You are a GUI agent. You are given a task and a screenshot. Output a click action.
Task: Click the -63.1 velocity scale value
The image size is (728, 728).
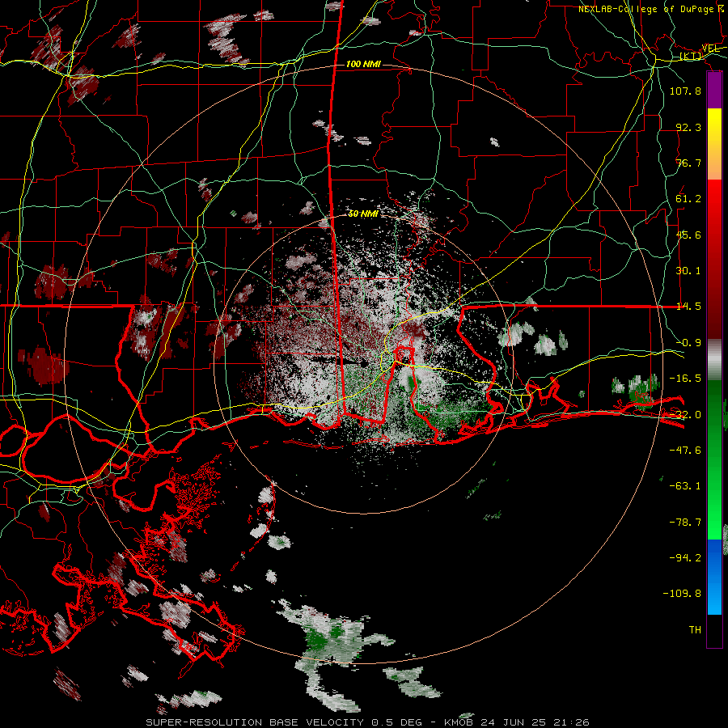pos(685,486)
